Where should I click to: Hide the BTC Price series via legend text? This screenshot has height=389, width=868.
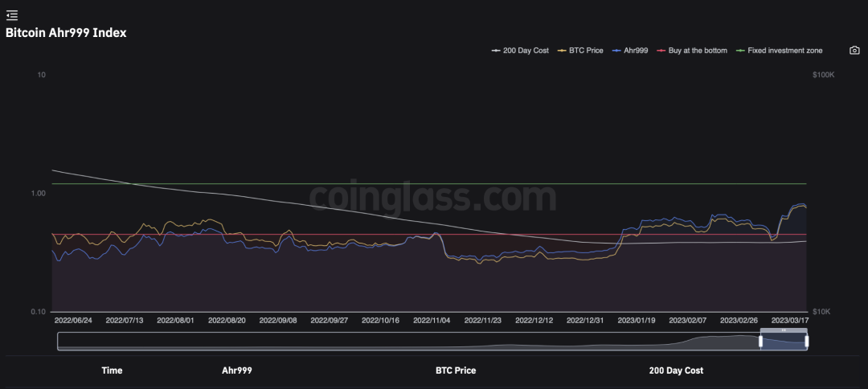[x=586, y=51]
